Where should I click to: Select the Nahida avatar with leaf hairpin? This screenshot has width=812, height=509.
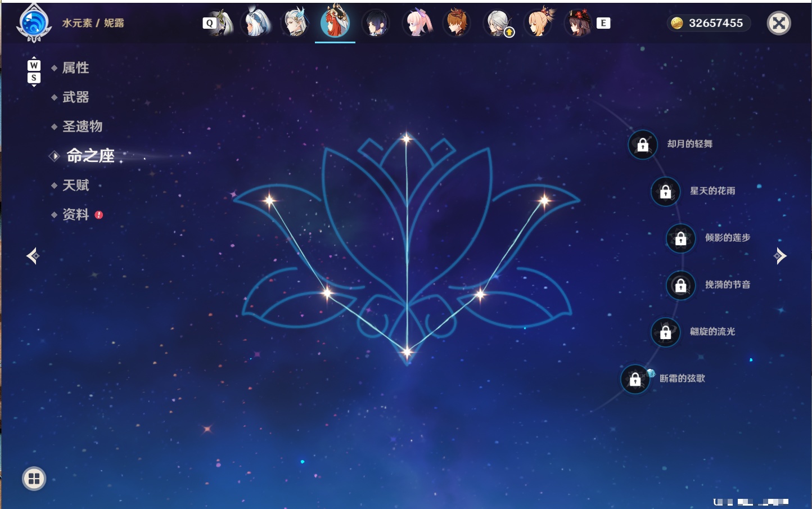(221, 23)
